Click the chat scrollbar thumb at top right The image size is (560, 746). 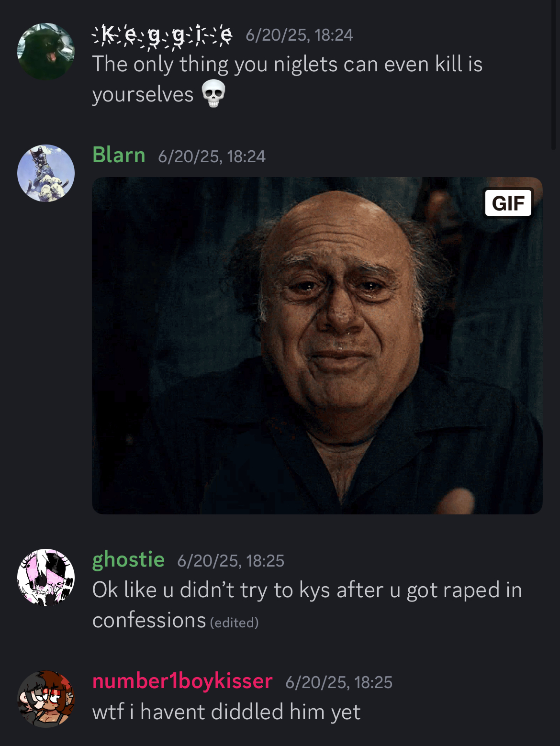554,75
